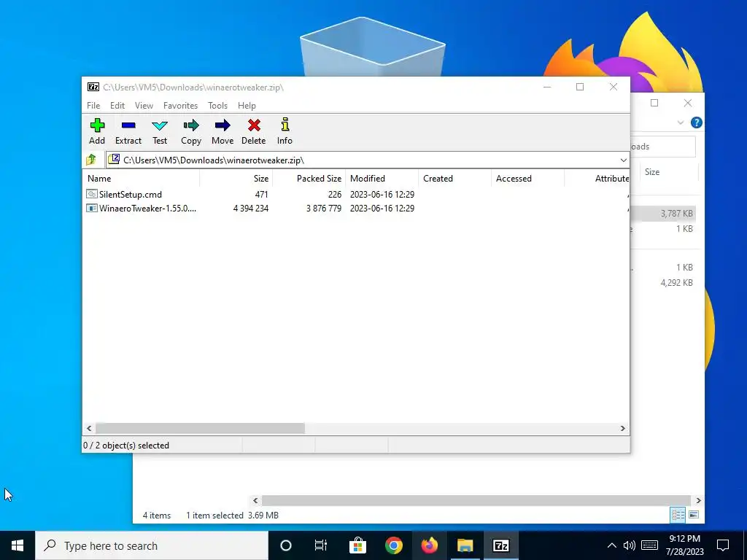Open the View menu
The height and width of the screenshot is (560, 747).
click(144, 105)
